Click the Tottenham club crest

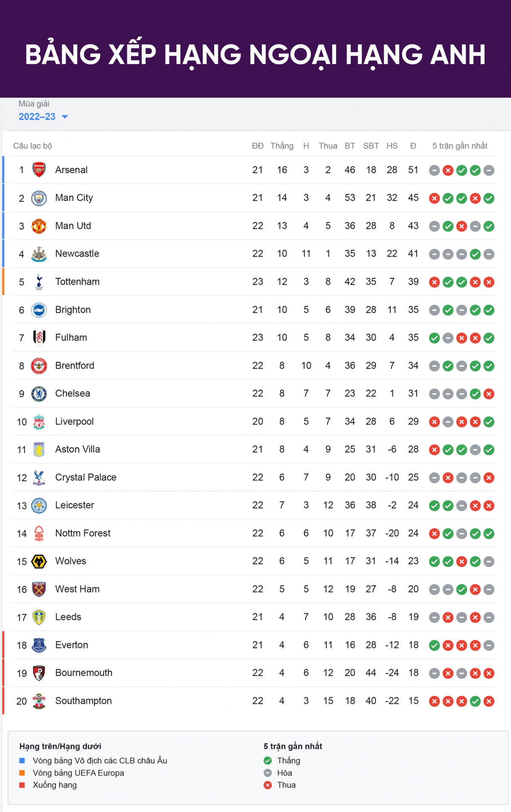[39, 282]
